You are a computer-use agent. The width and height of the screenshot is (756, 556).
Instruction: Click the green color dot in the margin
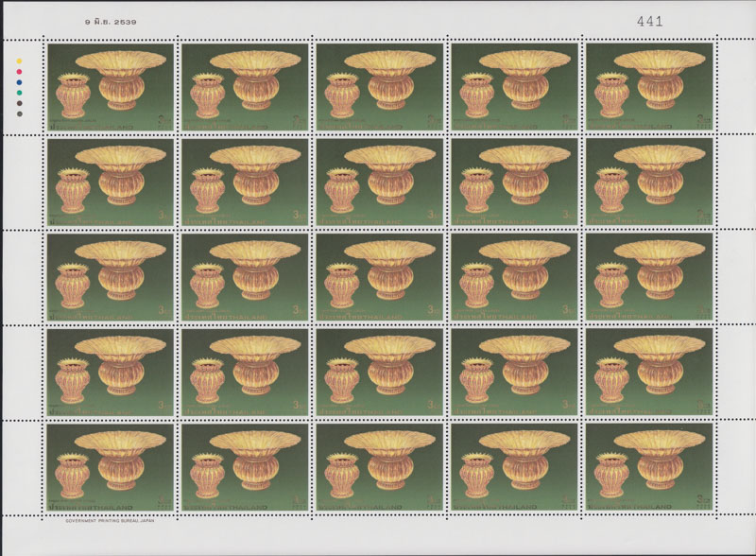pos(19,92)
